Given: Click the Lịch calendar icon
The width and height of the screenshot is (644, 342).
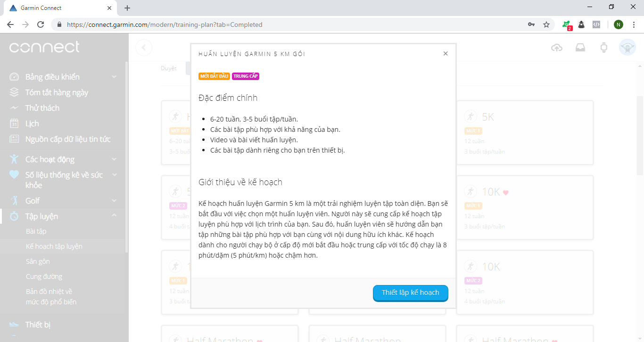Looking at the screenshot, I should 15,123.
